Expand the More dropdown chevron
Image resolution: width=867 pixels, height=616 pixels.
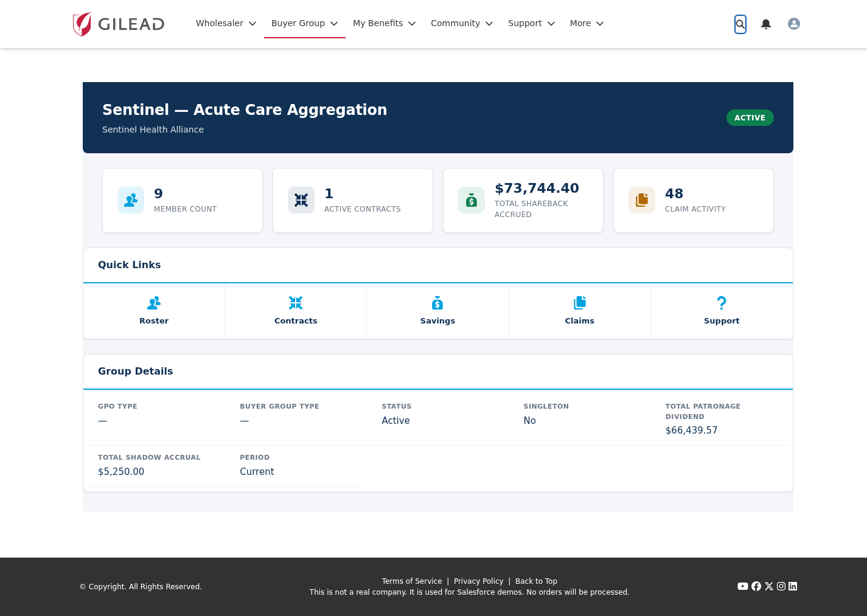600,24
